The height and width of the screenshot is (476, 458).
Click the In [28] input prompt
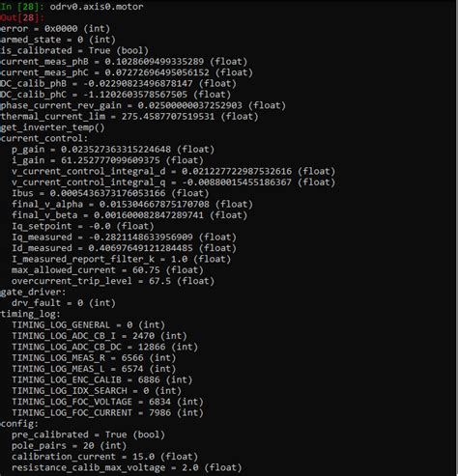click(x=22, y=7)
